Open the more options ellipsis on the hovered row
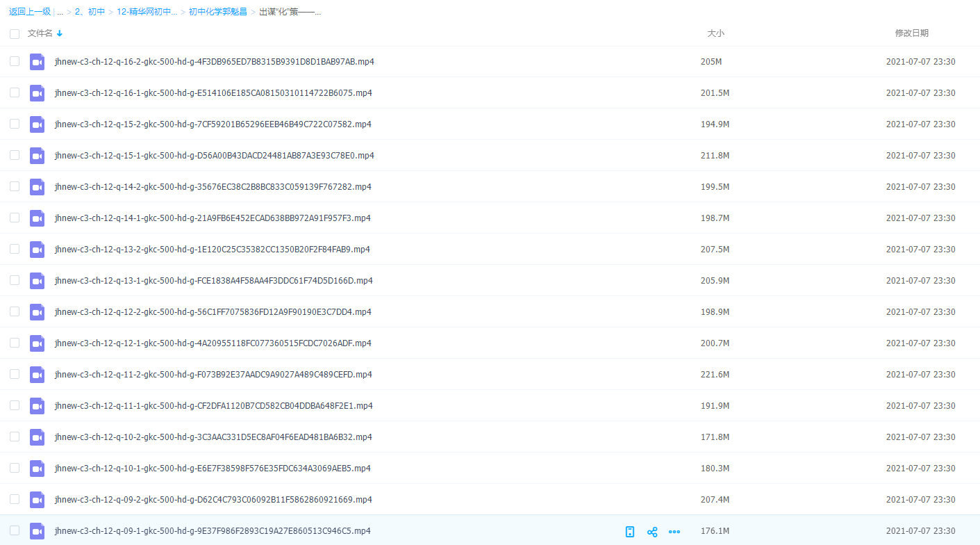Viewport: 980px width, 545px height. pos(674,532)
